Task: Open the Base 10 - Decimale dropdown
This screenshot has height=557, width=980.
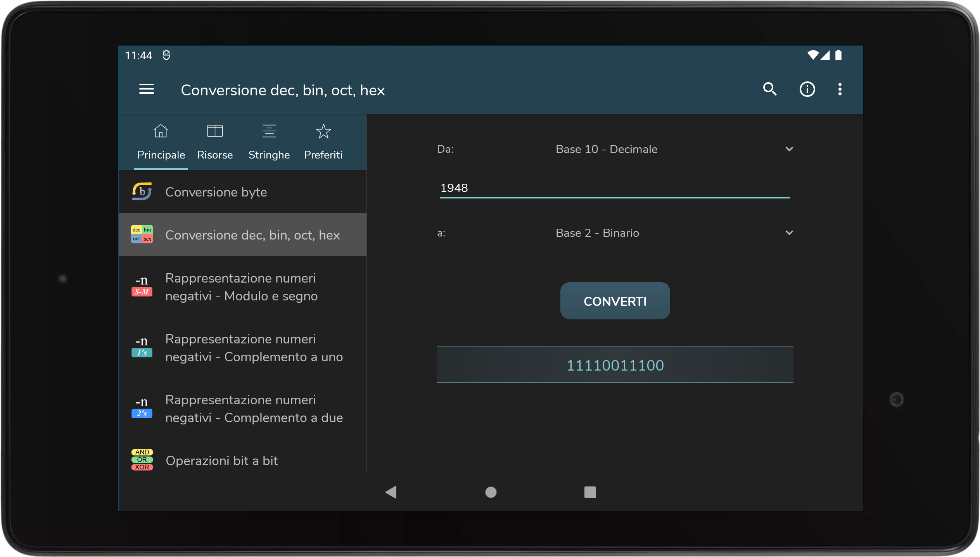Action: click(674, 149)
